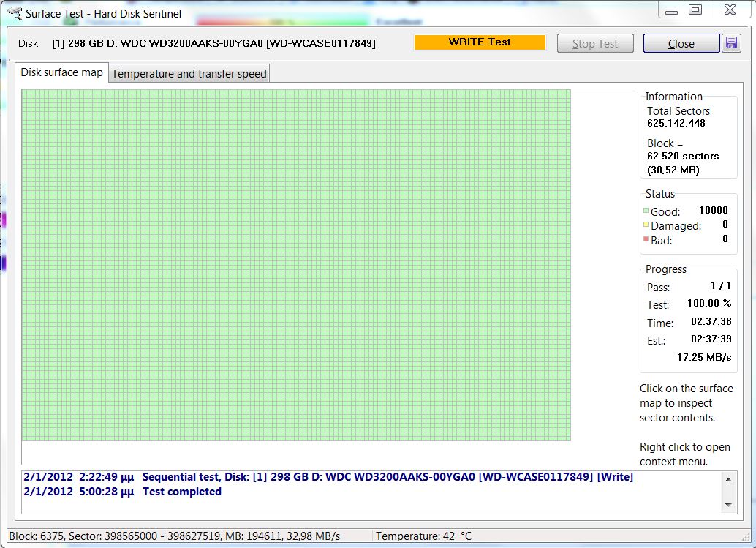756x548 pixels.
Task: Click the Test progress value '100,00 %'
Action: coord(709,303)
